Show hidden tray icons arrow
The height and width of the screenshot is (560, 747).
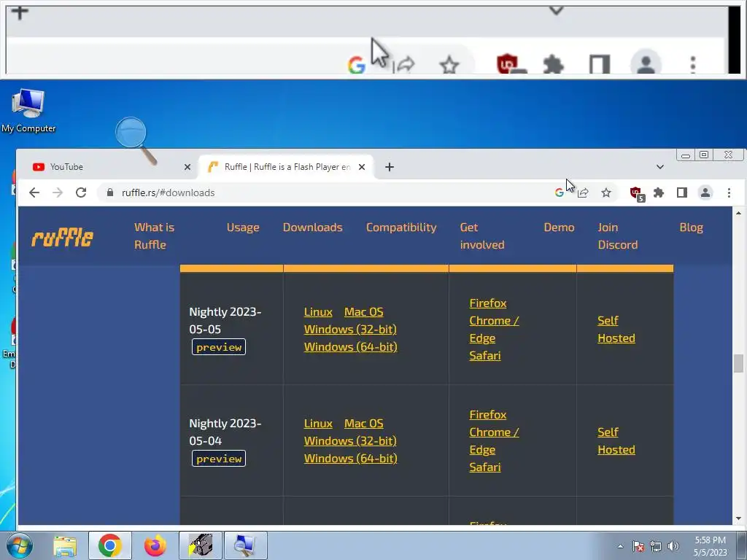(x=620, y=546)
